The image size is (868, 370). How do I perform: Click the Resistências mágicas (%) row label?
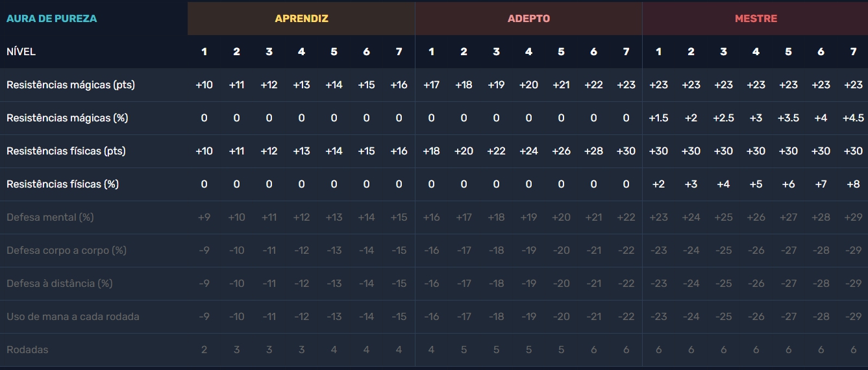point(67,118)
